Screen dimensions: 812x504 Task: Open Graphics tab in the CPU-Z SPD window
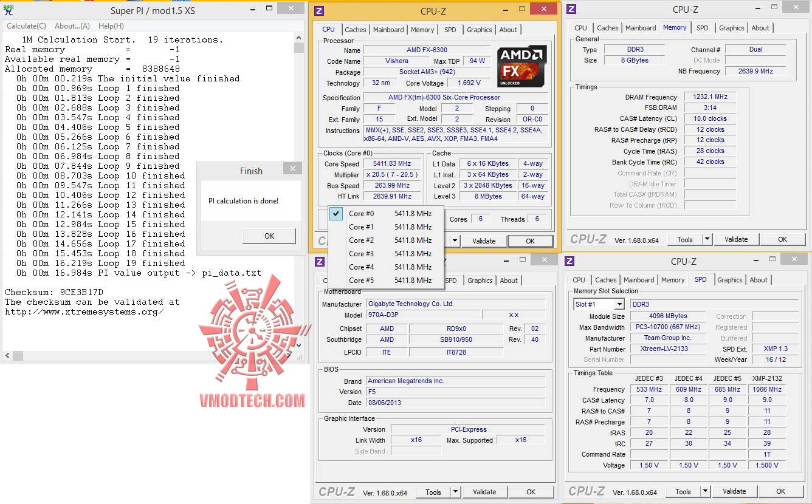pos(730,280)
